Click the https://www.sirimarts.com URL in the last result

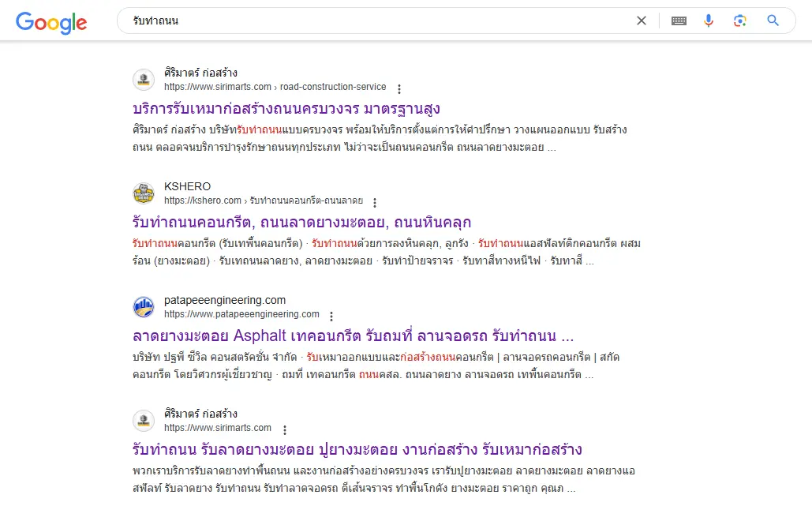(x=218, y=428)
